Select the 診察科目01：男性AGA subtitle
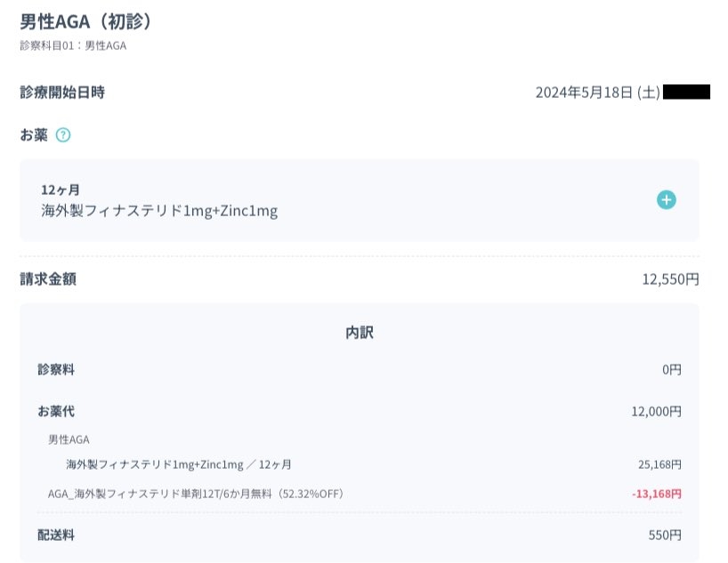 tap(73, 45)
